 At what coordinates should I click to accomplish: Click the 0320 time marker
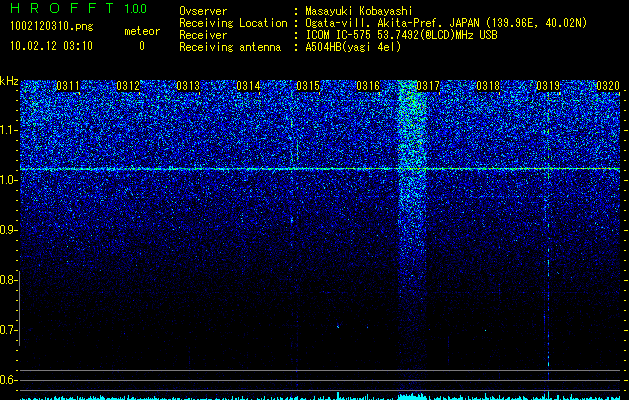608,86
